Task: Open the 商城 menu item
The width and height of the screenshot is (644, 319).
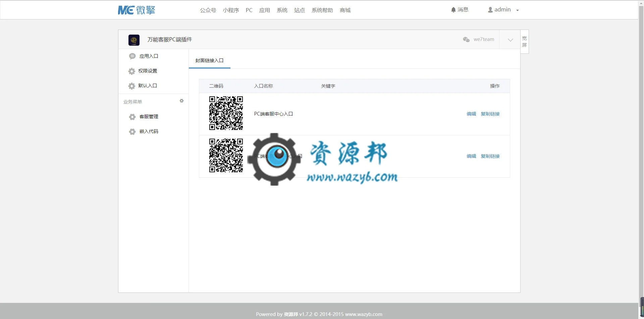Action: tap(345, 10)
